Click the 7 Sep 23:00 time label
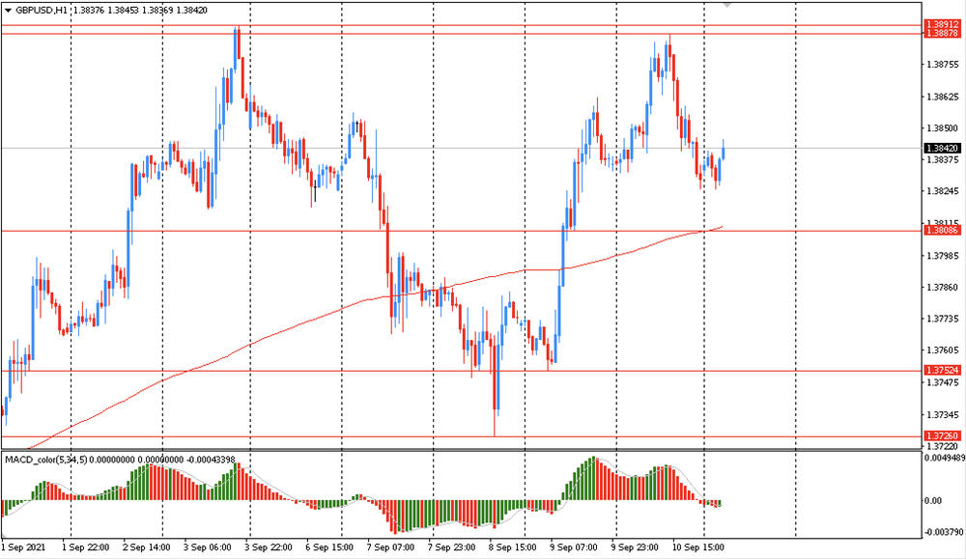 [x=451, y=547]
